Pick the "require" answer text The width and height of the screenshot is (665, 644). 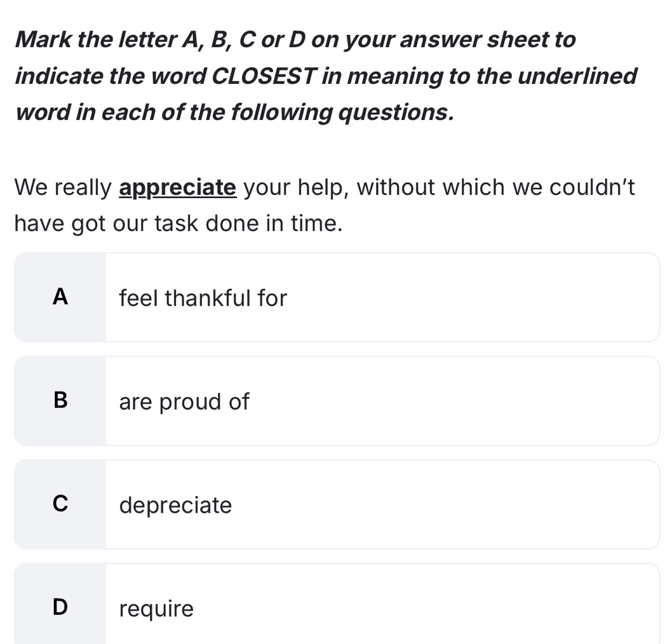(156, 609)
